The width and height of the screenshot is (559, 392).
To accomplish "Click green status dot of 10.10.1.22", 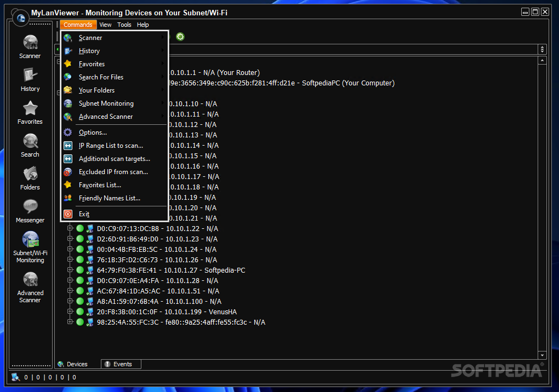I will [x=80, y=229].
